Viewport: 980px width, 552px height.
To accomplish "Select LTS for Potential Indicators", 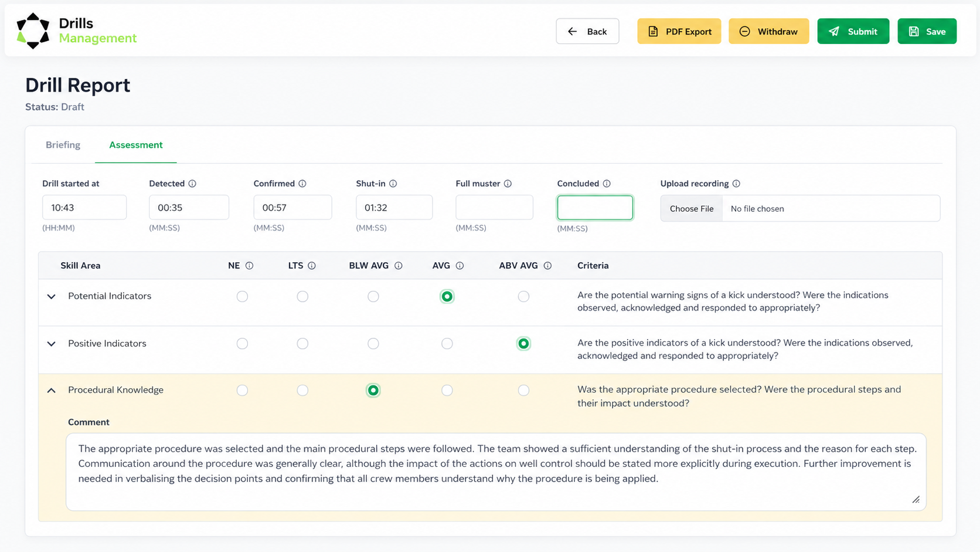I will 302,296.
